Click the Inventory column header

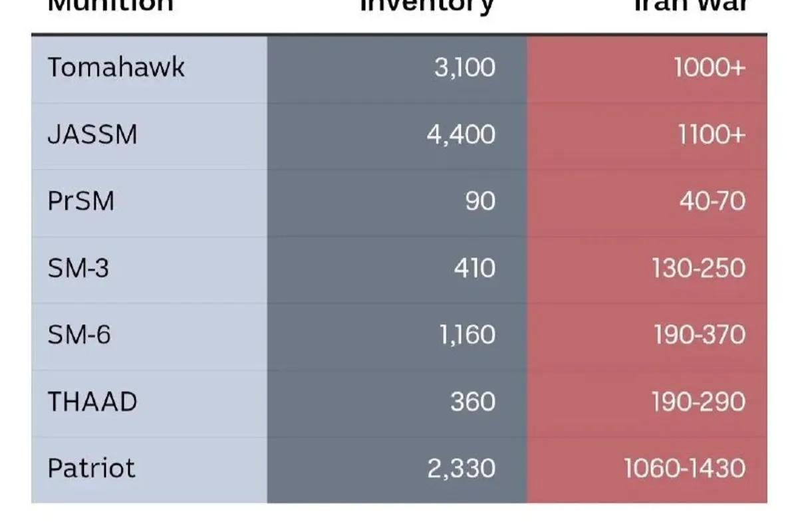tap(427, 7)
